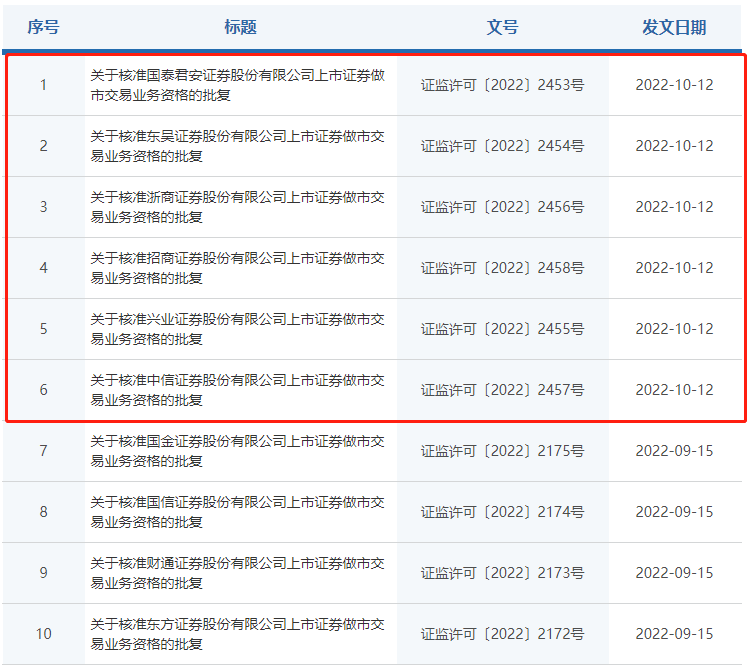Image resolution: width=747 pixels, height=666 pixels.
Task: Open the 财通证券 market-making approval title
Action: [x=237, y=573]
